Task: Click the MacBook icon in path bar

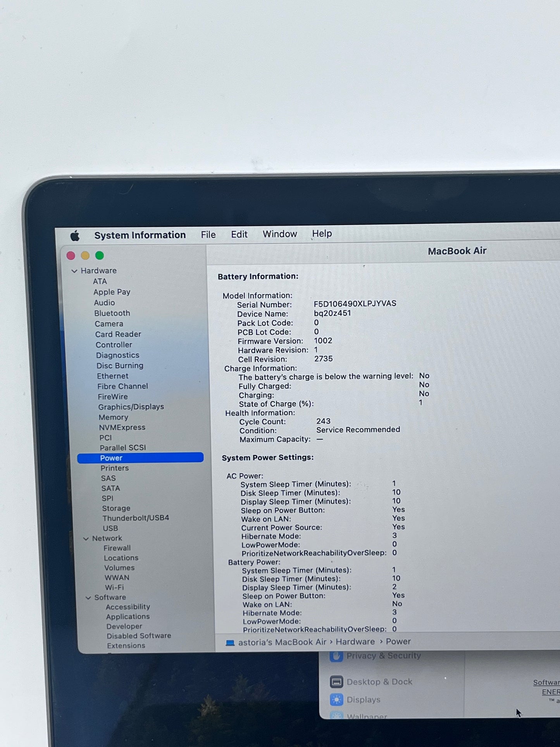Action: [230, 643]
